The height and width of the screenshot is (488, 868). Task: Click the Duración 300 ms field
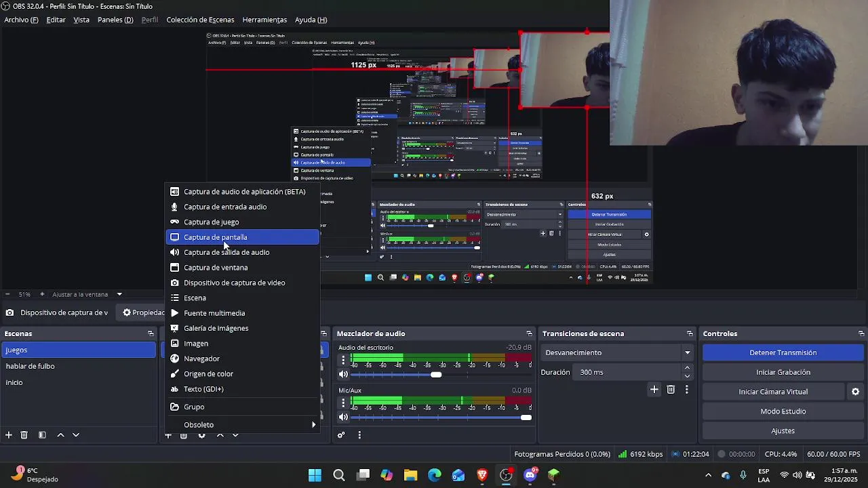627,372
